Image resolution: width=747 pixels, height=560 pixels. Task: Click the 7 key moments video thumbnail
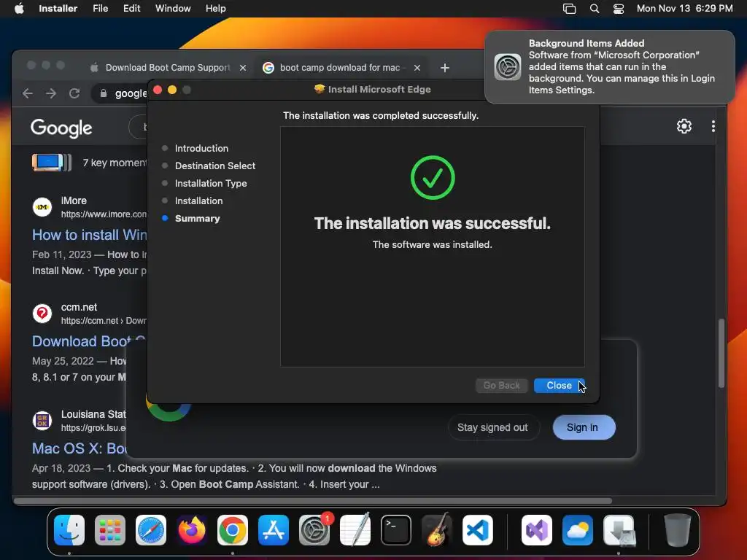tap(52, 163)
